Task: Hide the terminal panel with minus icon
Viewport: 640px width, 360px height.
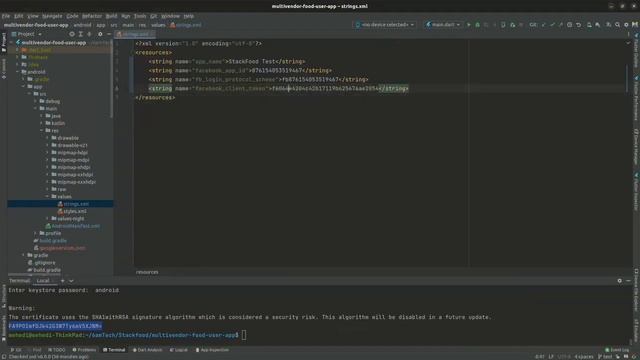Action: 628,281
